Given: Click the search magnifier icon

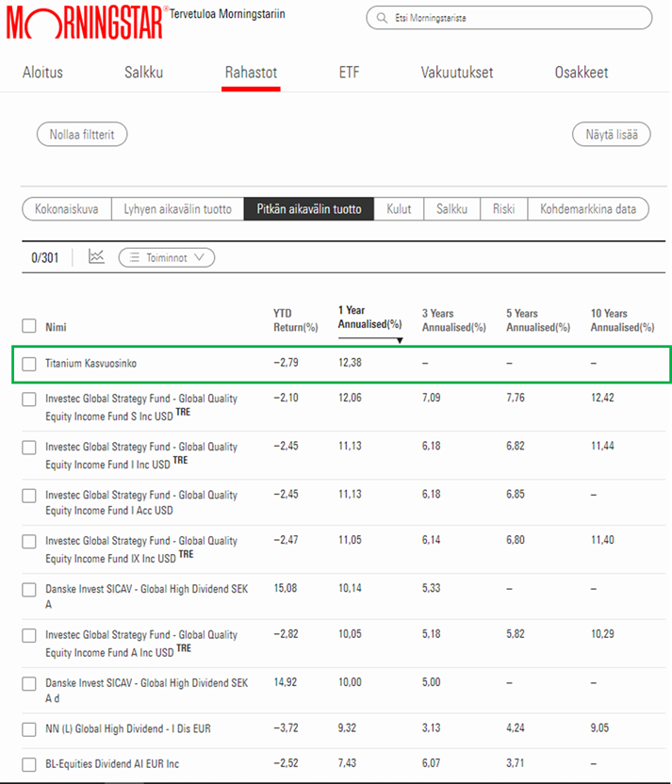Looking at the screenshot, I should [382, 18].
